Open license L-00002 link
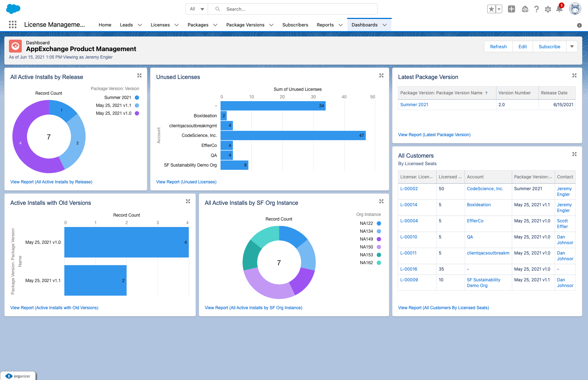Image resolution: width=588 pixels, height=380 pixels. [409, 189]
